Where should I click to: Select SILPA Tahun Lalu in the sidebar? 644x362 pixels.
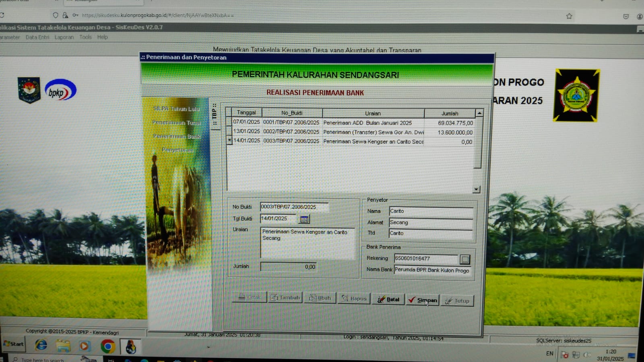(x=176, y=109)
